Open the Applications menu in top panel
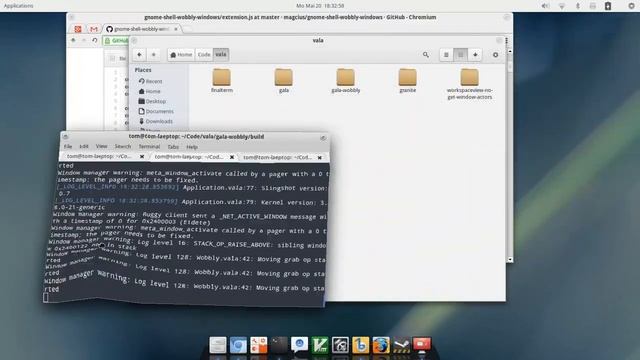Image resolution: width=640 pixels, height=360 pixels. 18,6
